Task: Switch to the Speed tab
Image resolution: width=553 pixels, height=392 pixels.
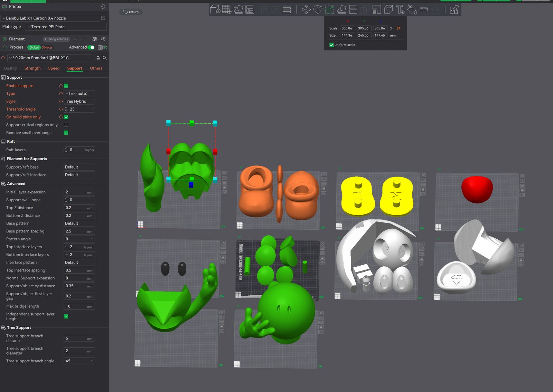Action: (x=54, y=68)
